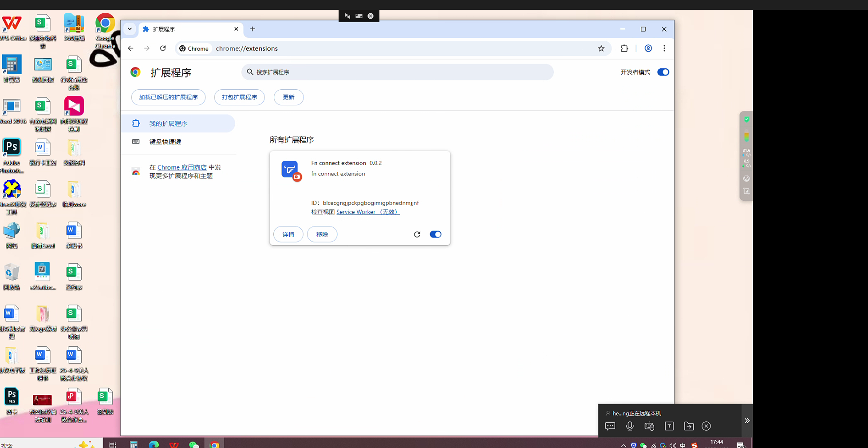Open Sunflower remote control desktop shortcut
The width and height of the screenshot is (868, 448).
(x=74, y=114)
